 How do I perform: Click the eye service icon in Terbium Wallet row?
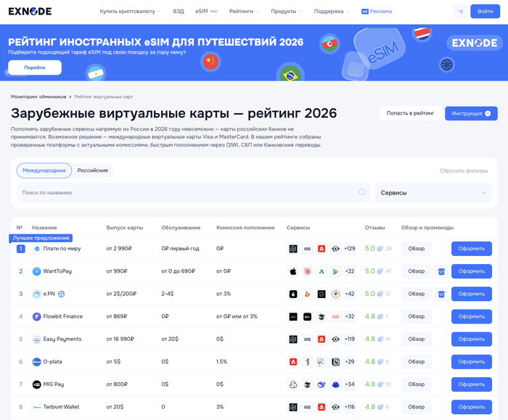click(x=335, y=407)
